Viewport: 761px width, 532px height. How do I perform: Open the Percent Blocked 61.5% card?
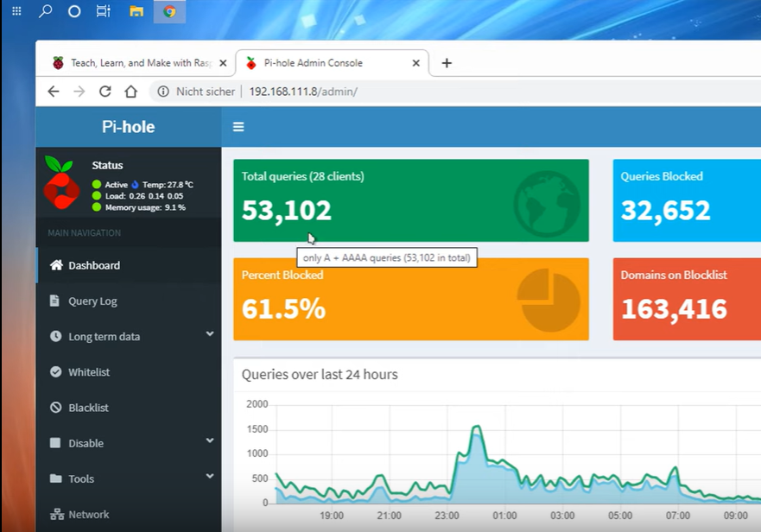[x=411, y=299]
